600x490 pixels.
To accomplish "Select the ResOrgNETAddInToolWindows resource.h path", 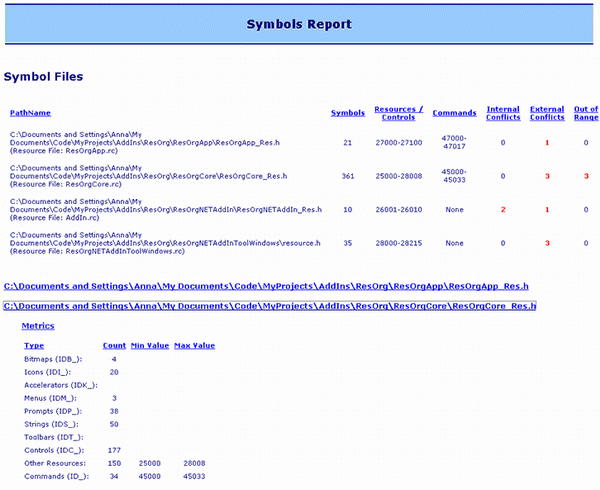I will coord(165,243).
